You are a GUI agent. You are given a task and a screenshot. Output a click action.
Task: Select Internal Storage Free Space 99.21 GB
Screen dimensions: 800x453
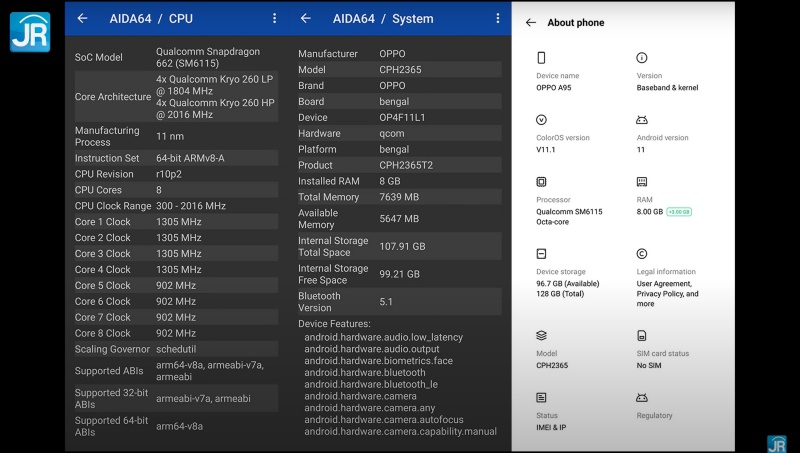click(399, 274)
